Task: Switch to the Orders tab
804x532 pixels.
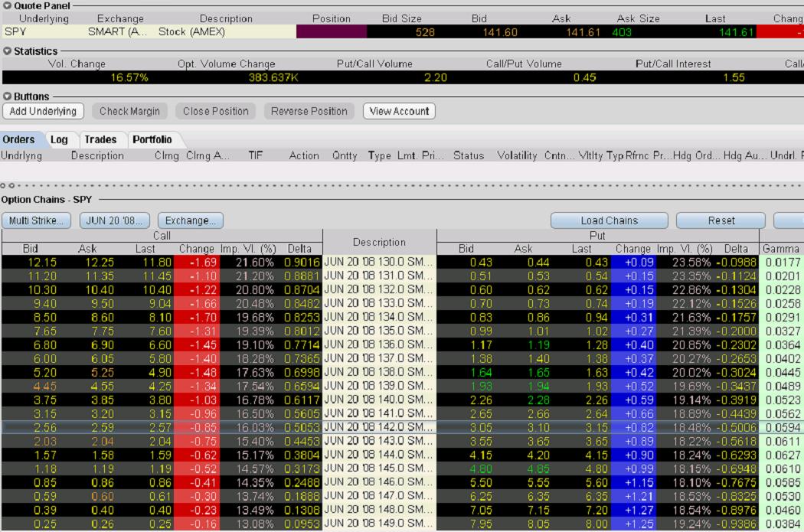Action: point(19,139)
